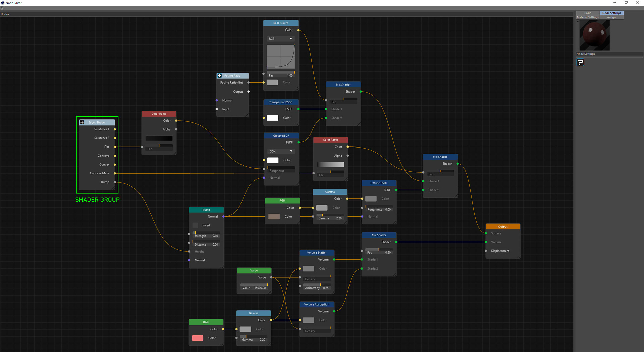The height and width of the screenshot is (352, 644).
Task: Select the Bump node header
Action: (206, 210)
